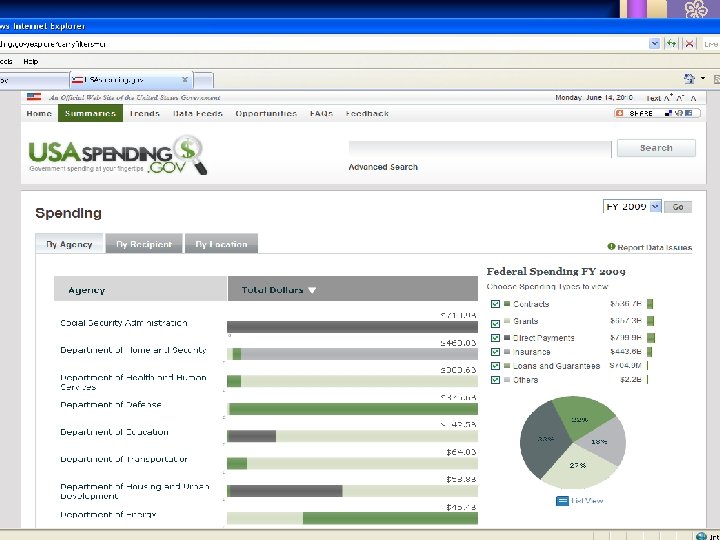Image resolution: width=720 pixels, height=540 pixels.
Task: Click the orange SHARE bookmark icon
Action: [619, 113]
